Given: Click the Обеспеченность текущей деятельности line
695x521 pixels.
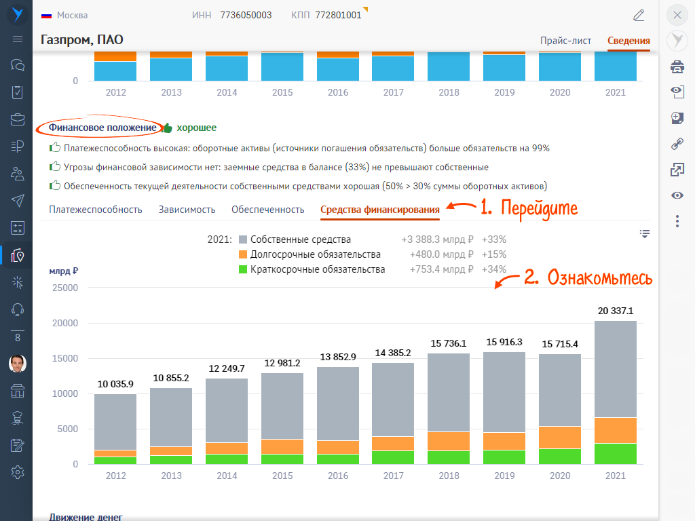Looking at the screenshot, I should coord(305,186).
